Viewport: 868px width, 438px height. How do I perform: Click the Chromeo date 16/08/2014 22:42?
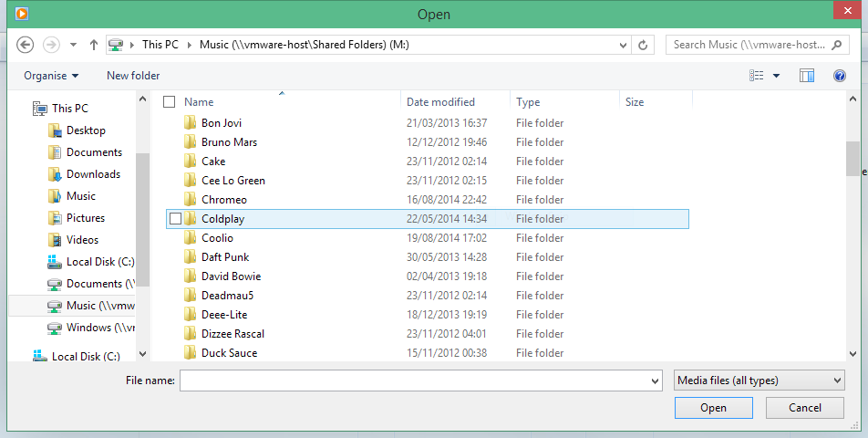pos(447,200)
